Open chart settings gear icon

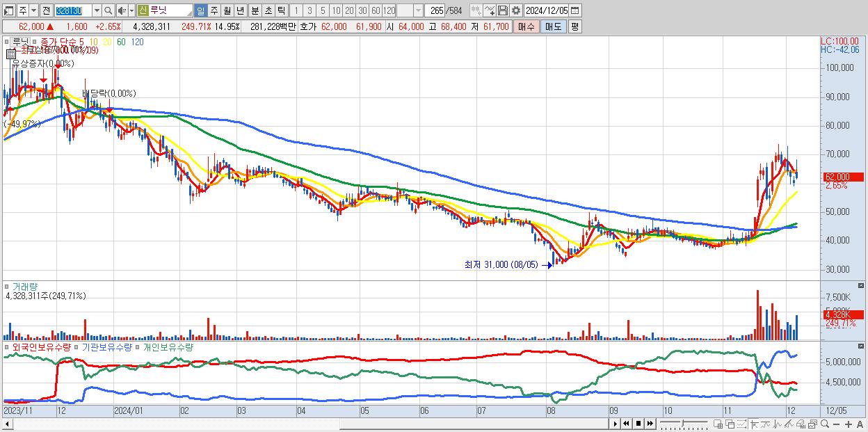(x=516, y=10)
